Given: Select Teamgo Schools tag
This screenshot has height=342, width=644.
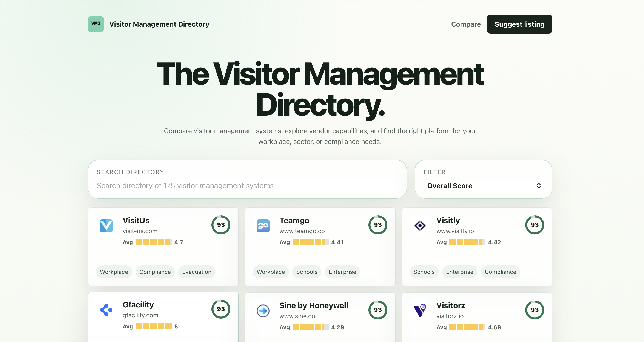Looking at the screenshot, I should (x=307, y=272).
